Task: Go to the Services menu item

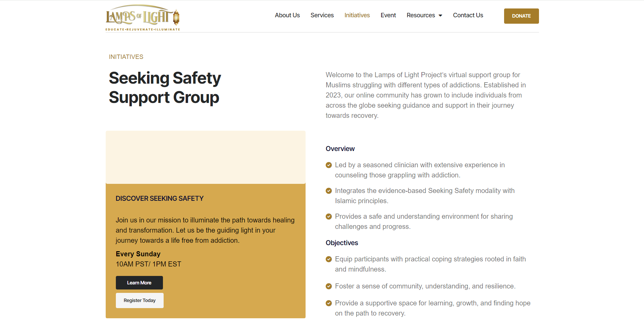Action: (322, 15)
